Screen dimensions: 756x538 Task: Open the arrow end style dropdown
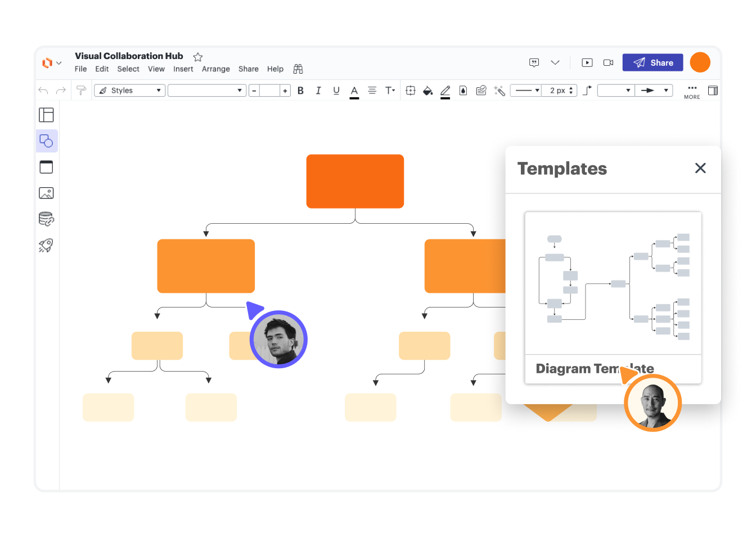(654, 91)
